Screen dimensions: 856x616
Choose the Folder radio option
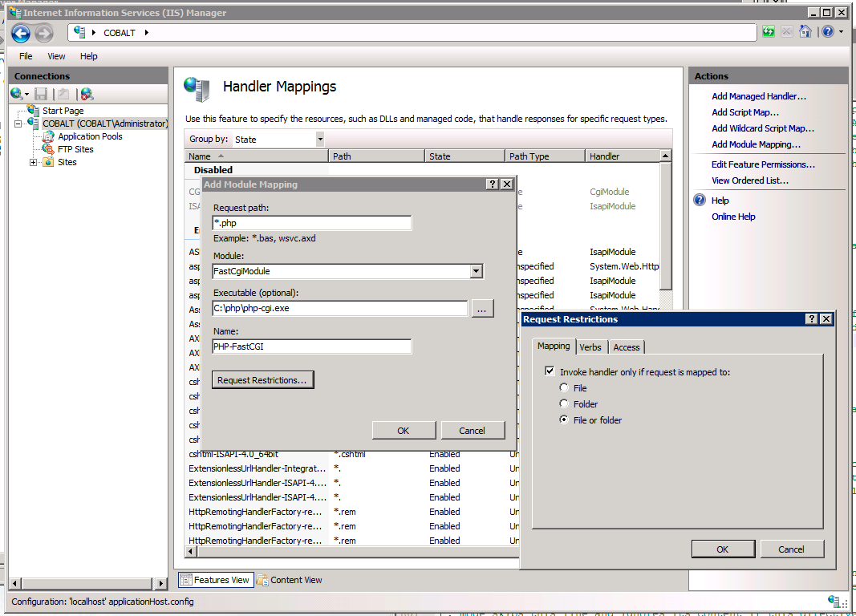click(565, 404)
